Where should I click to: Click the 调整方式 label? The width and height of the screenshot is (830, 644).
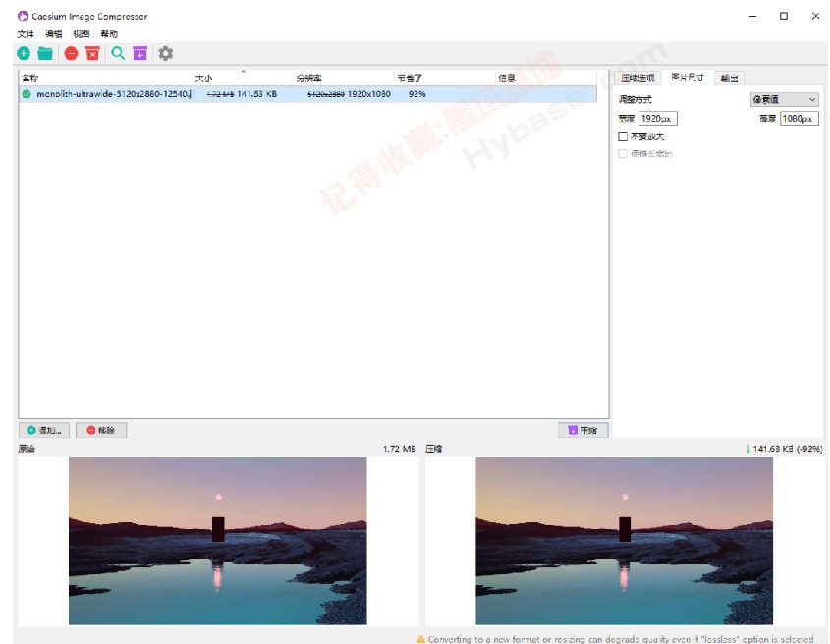[x=635, y=99]
